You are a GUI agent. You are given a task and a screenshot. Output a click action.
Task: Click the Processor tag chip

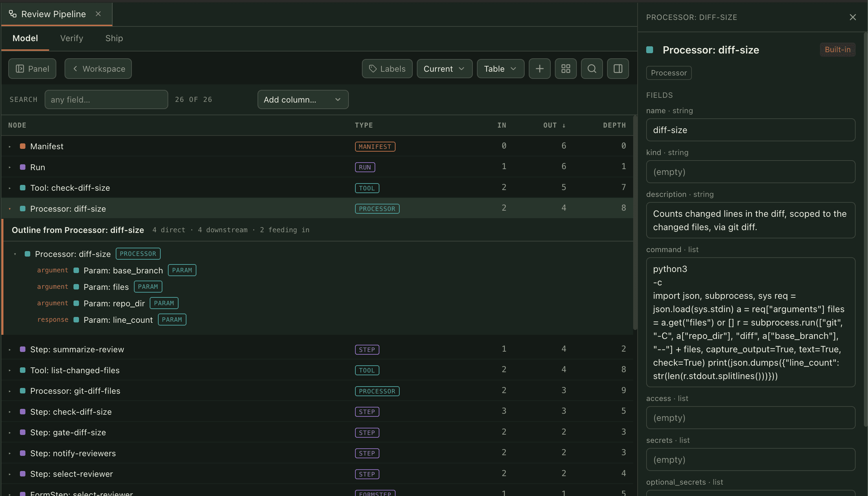click(x=669, y=73)
